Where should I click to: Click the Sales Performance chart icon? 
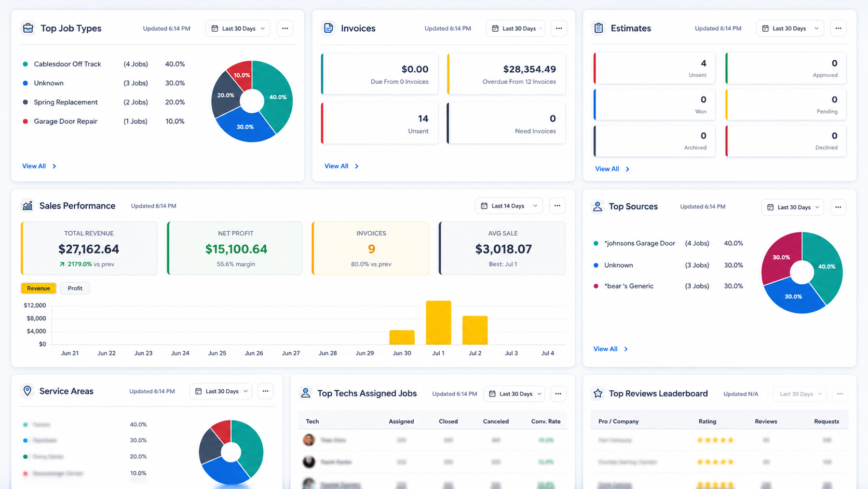(x=28, y=206)
